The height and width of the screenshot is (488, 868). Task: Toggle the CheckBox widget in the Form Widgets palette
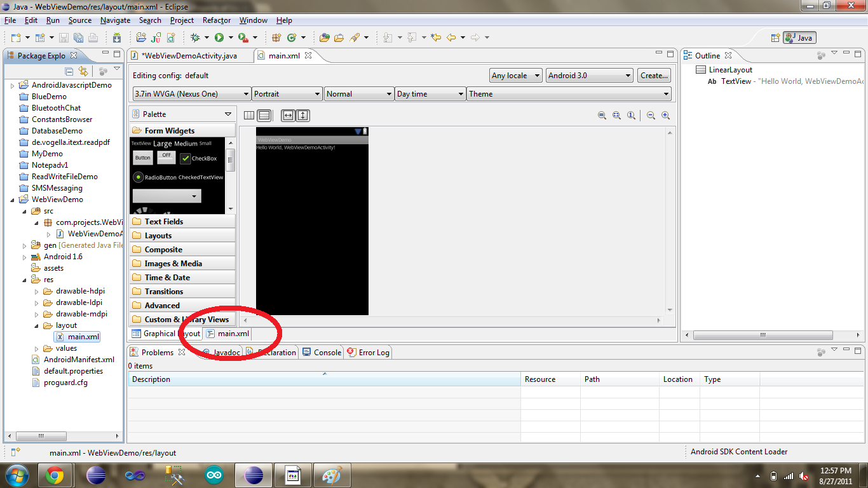pyautogui.click(x=200, y=157)
